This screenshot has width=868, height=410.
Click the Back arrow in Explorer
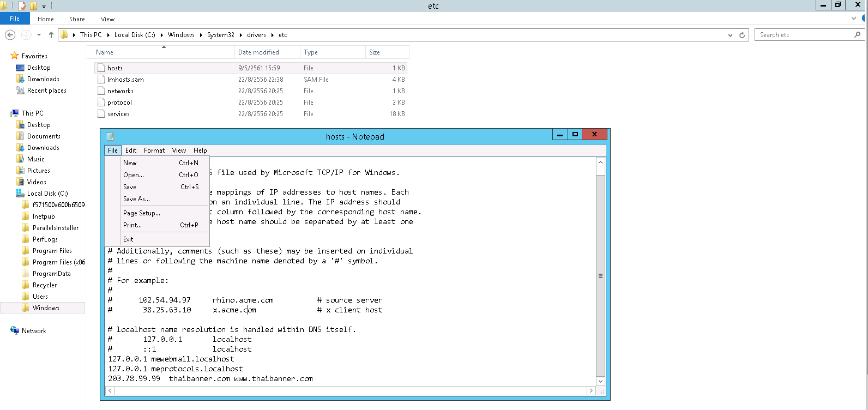point(10,35)
